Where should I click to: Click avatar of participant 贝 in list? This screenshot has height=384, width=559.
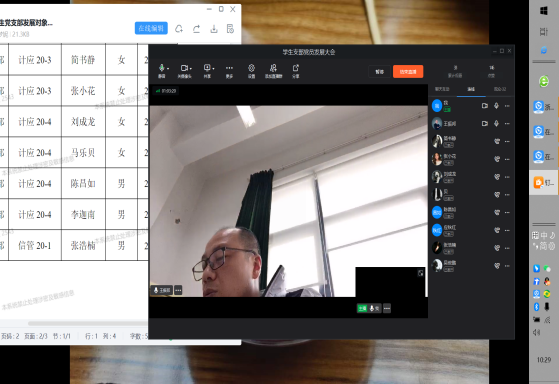tap(437, 195)
